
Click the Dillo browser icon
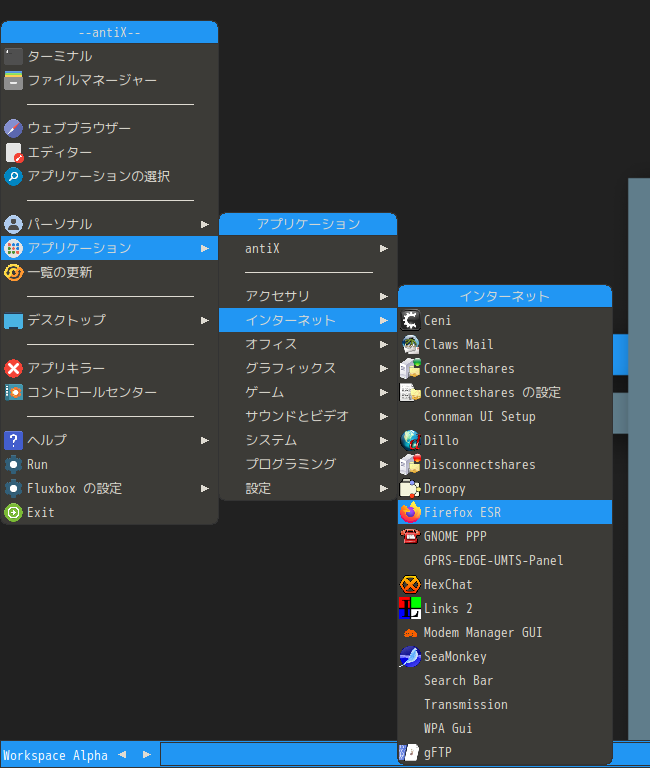[410, 440]
